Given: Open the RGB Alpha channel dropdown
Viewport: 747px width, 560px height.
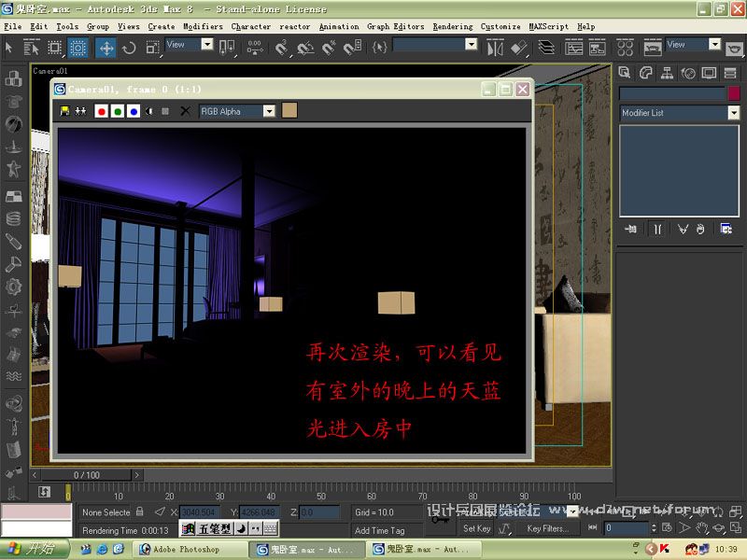Looking at the screenshot, I should point(269,111).
